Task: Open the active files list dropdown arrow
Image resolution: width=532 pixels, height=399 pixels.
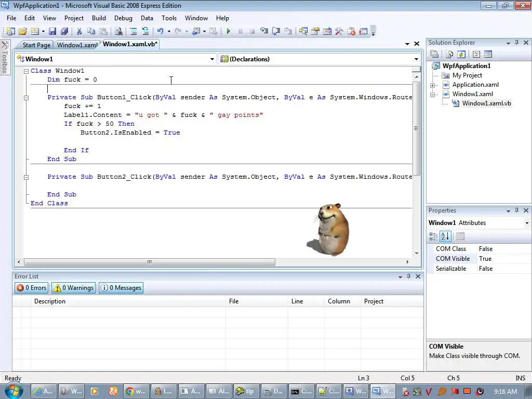Action: (407, 44)
